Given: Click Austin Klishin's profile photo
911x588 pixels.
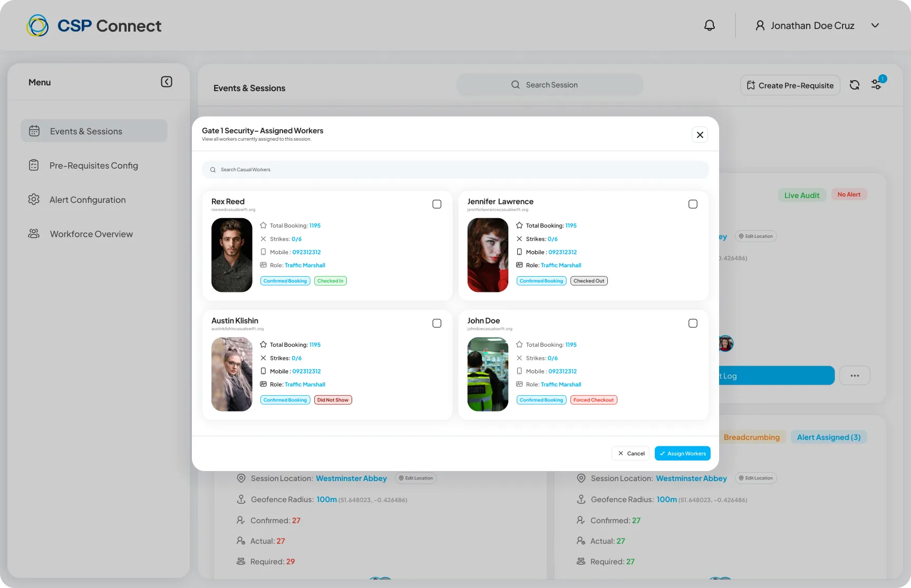Looking at the screenshot, I should tap(232, 374).
